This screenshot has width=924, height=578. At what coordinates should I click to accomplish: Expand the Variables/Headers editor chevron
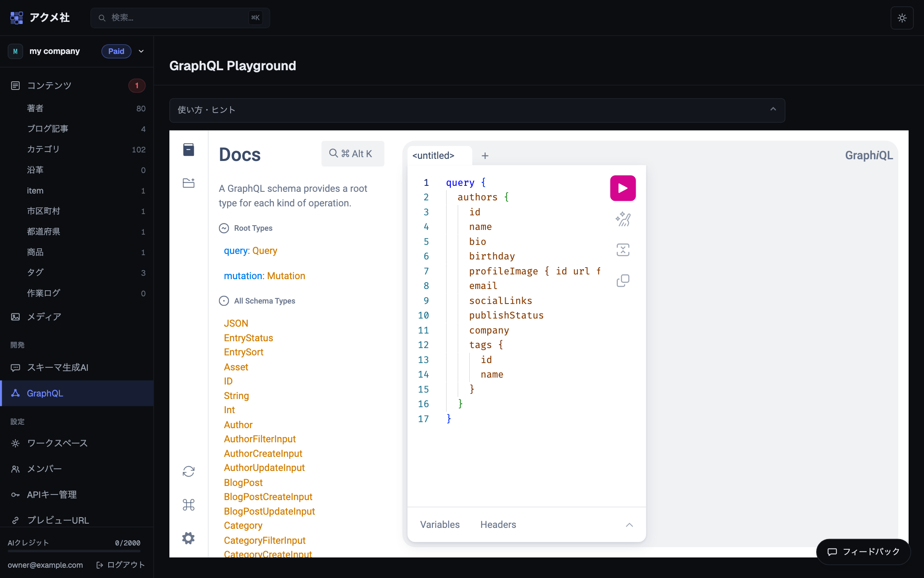pyautogui.click(x=629, y=524)
